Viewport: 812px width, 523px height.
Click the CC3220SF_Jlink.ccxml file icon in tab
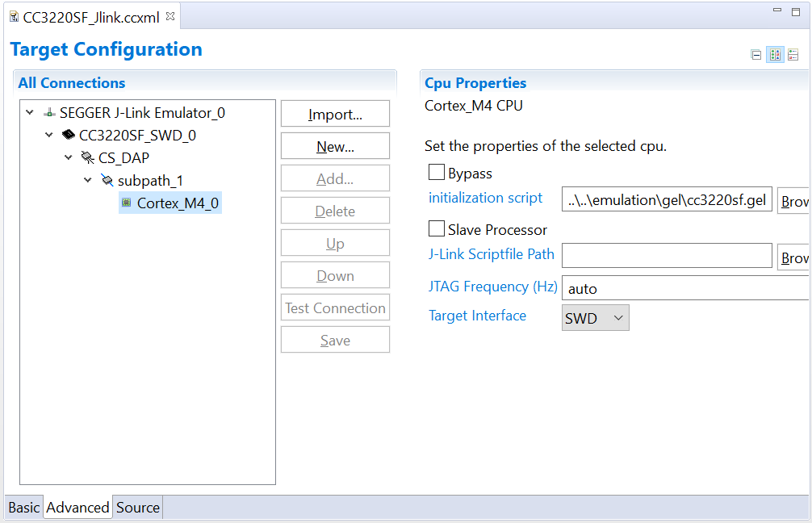[x=15, y=17]
